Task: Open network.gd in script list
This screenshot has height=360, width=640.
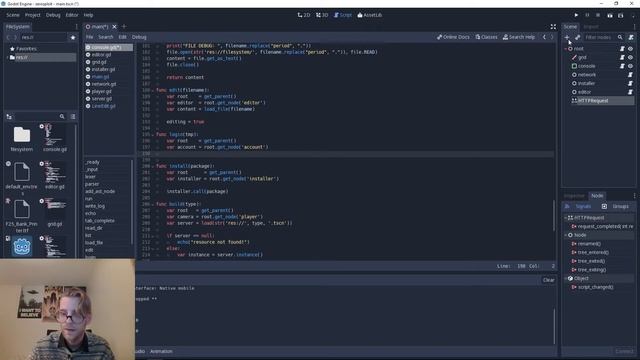Action: coord(104,84)
